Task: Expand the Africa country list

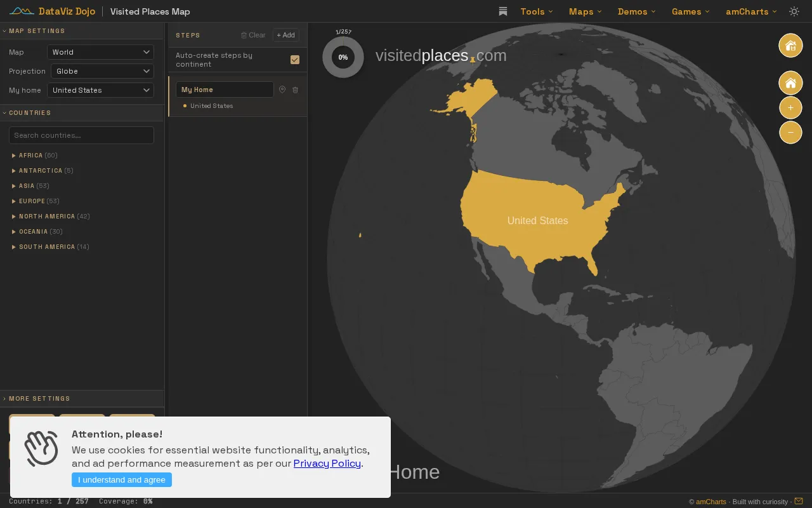Action: click(x=35, y=155)
